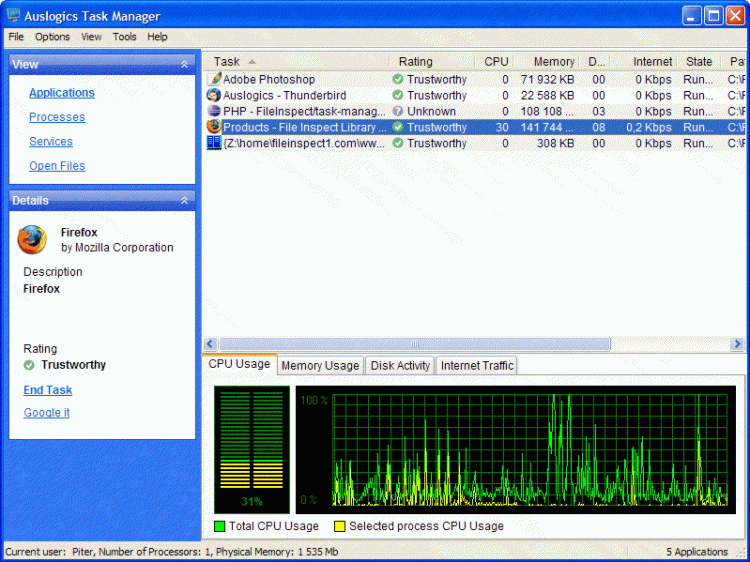Click the right scroll arrow of task list

(737, 344)
